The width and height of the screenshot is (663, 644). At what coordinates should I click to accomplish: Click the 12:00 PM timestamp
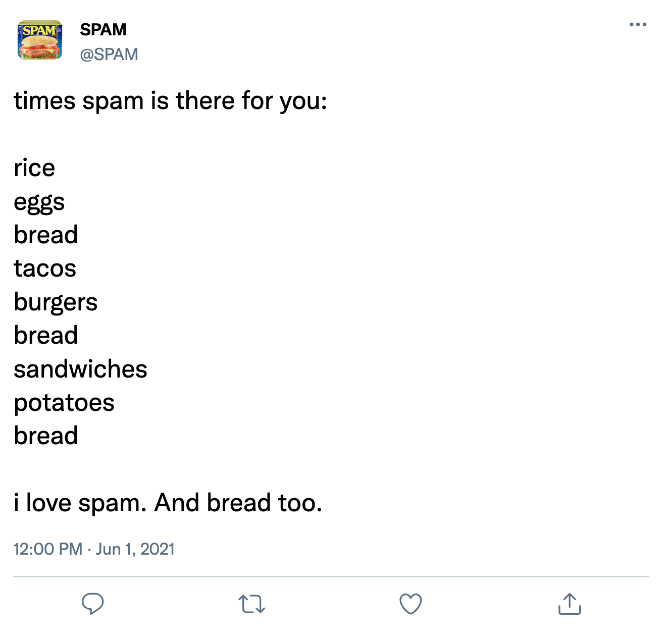(48, 549)
